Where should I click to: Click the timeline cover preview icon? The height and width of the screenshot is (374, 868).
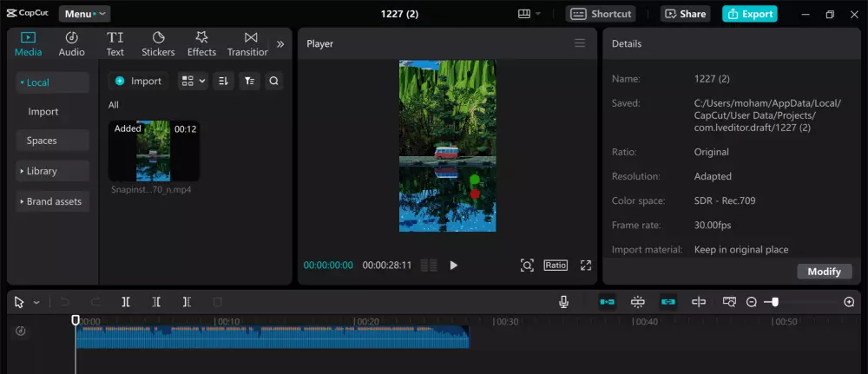[x=730, y=302]
